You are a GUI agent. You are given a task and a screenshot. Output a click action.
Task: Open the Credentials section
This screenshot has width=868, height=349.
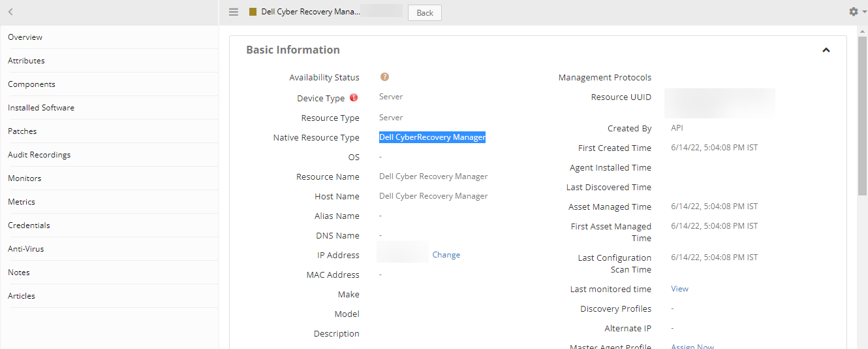pyautogui.click(x=110, y=225)
